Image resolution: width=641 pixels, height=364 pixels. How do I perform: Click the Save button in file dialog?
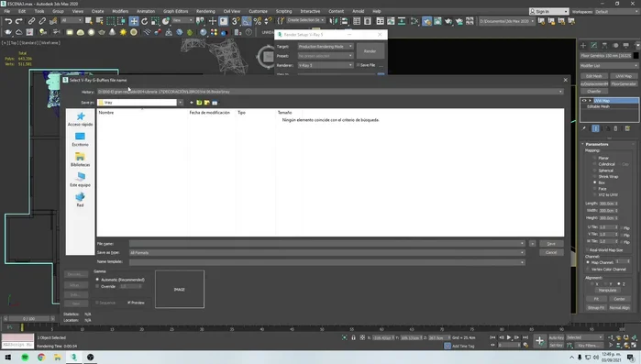point(551,244)
